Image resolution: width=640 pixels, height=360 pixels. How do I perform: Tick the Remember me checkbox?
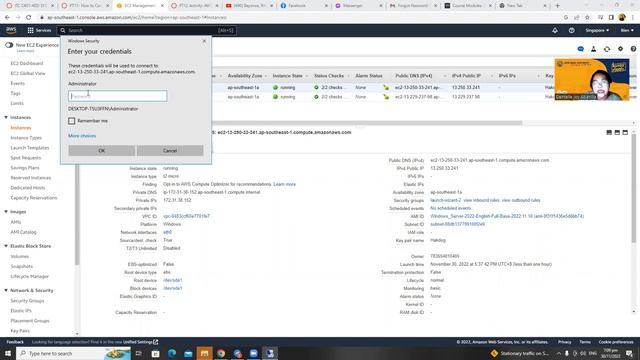(x=72, y=121)
